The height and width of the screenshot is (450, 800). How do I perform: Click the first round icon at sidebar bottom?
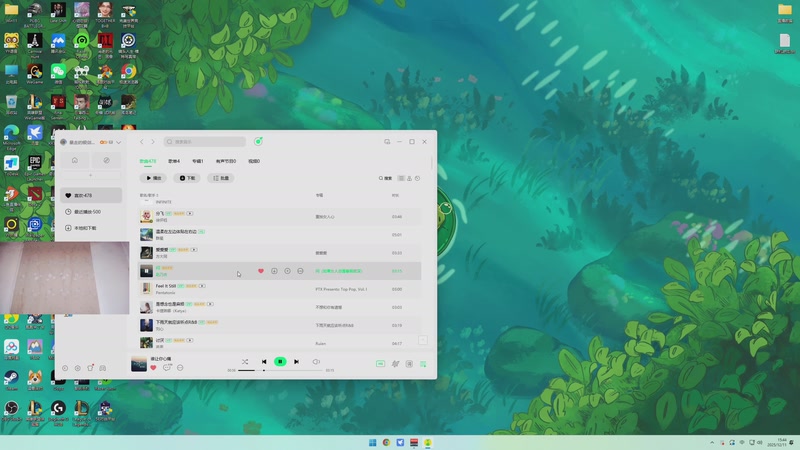(65, 368)
